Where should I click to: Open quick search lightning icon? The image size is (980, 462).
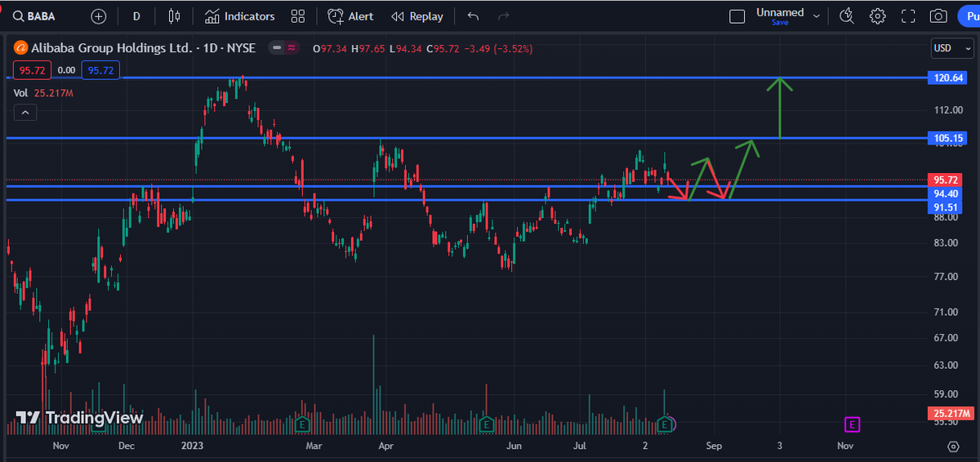point(847,16)
